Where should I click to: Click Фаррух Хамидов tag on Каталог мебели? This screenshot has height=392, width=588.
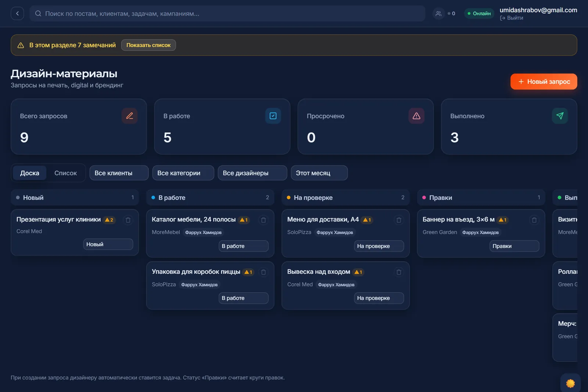point(203,233)
